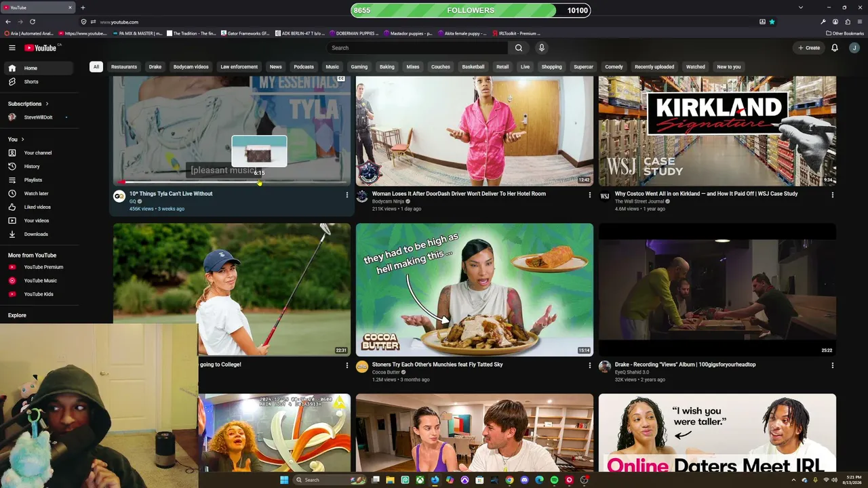
Task: Open options menu for Costco Kirkland video
Action: [832, 195]
